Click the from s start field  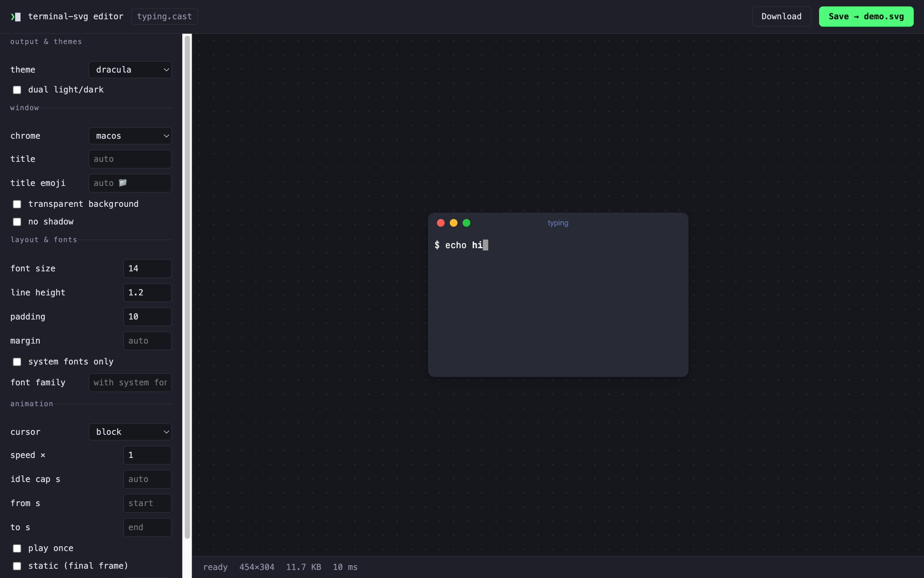[147, 503]
